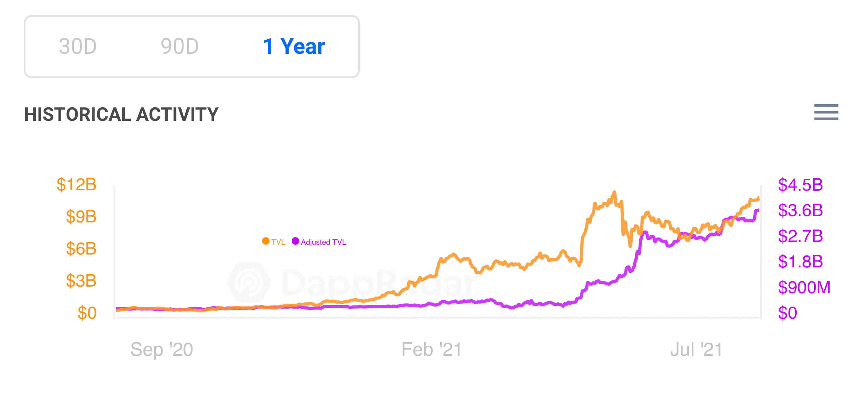Screen dimensions: 868x397
Task: Click the purple Adjusted TVL line end
Action: 758,210
